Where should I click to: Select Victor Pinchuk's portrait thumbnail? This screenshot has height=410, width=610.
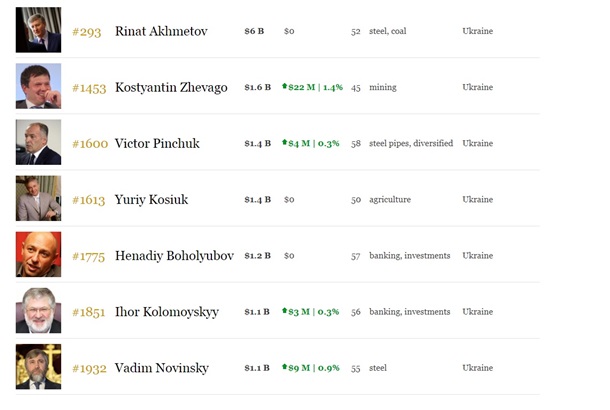[x=38, y=142]
